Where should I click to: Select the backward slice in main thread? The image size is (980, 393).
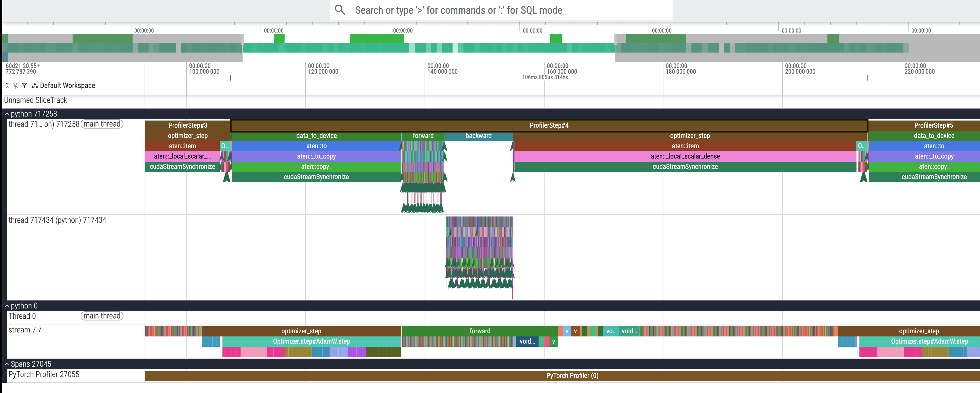pos(478,136)
